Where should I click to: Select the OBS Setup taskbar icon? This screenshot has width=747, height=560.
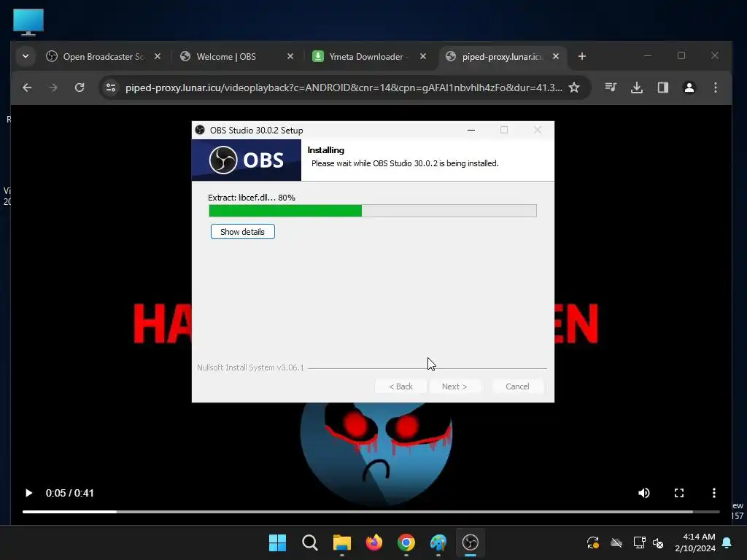471,542
